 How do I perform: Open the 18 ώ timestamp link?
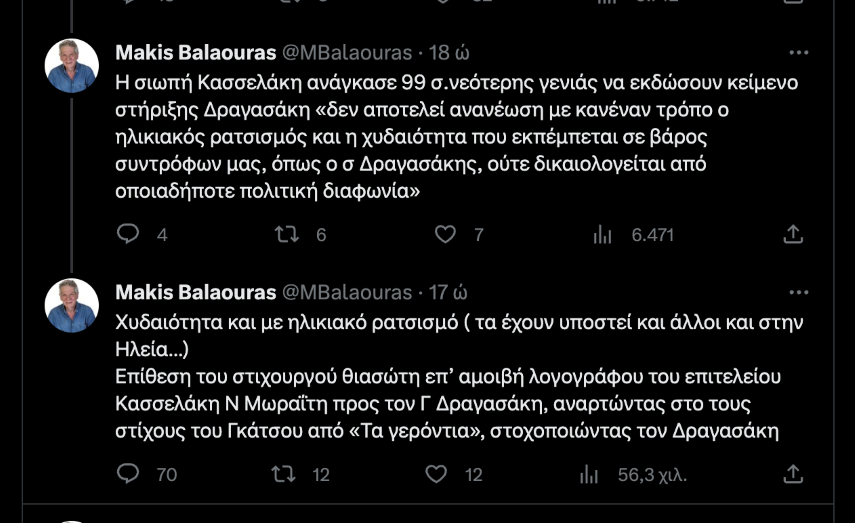tap(449, 53)
